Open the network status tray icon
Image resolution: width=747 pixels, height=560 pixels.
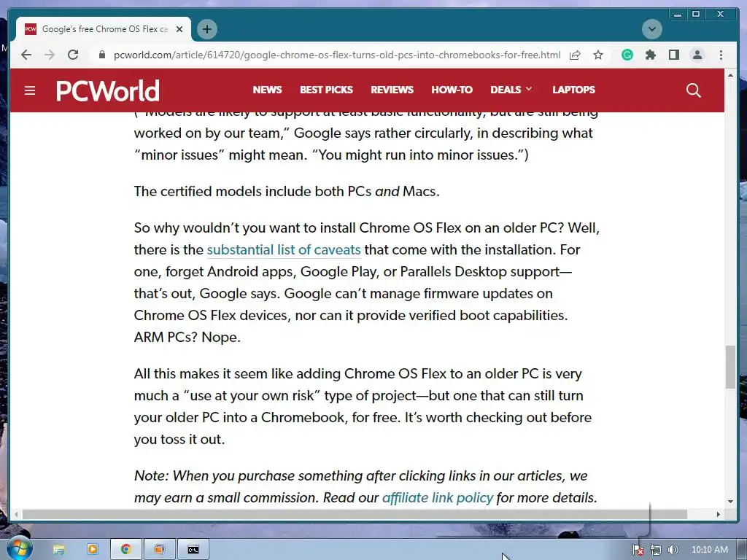coord(656,550)
